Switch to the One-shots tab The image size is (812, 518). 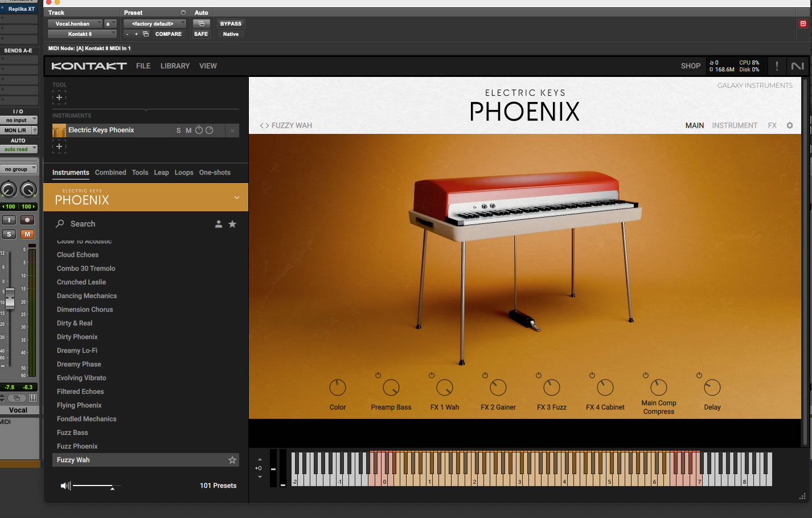(x=215, y=172)
